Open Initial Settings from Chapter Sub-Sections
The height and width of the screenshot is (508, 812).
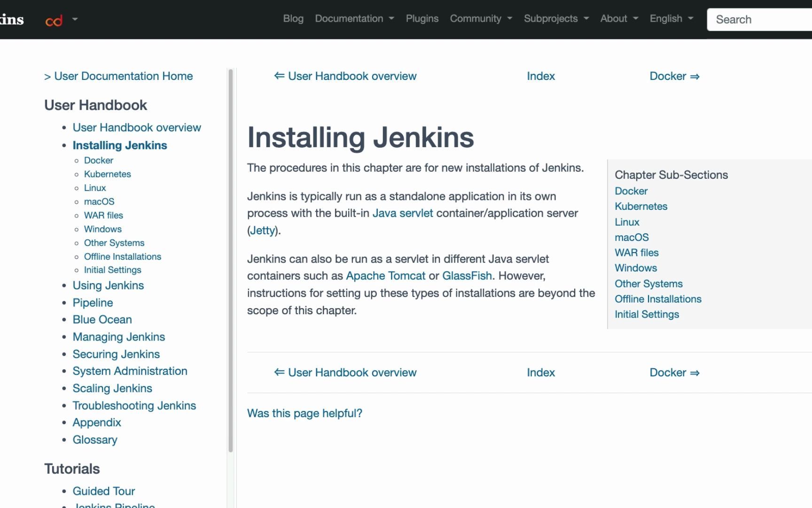(x=647, y=314)
